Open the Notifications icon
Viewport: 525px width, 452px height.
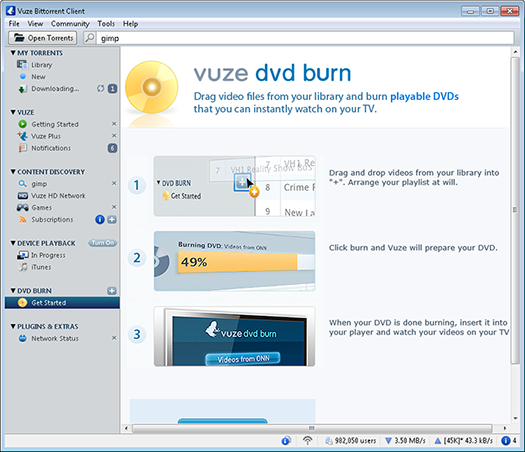click(22, 148)
